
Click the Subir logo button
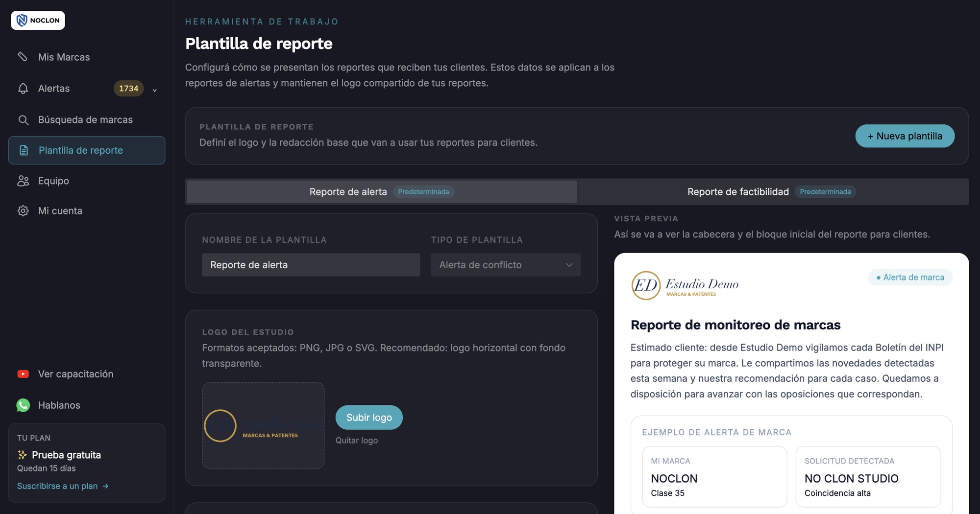click(369, 418)
